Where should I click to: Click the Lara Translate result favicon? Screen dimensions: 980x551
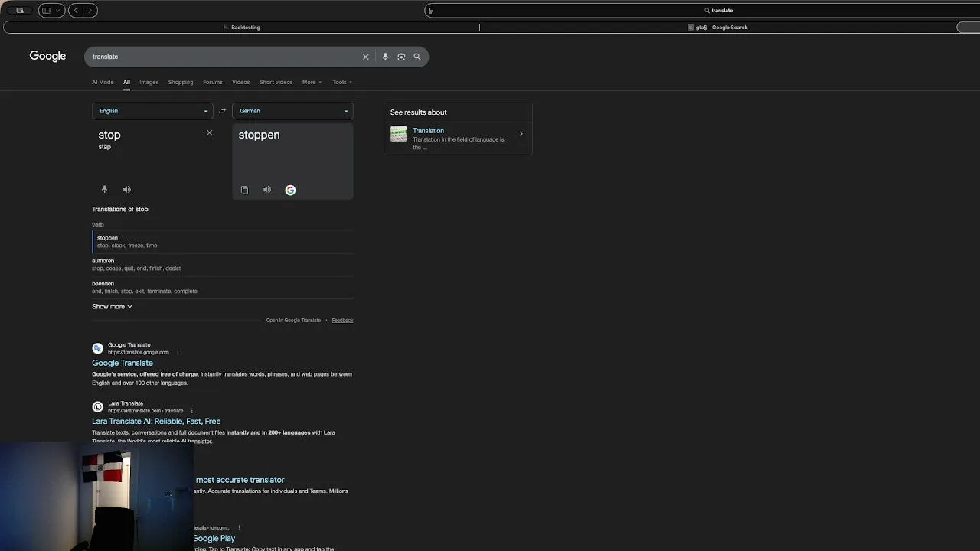pyautogui.click(x=97, y=407)
